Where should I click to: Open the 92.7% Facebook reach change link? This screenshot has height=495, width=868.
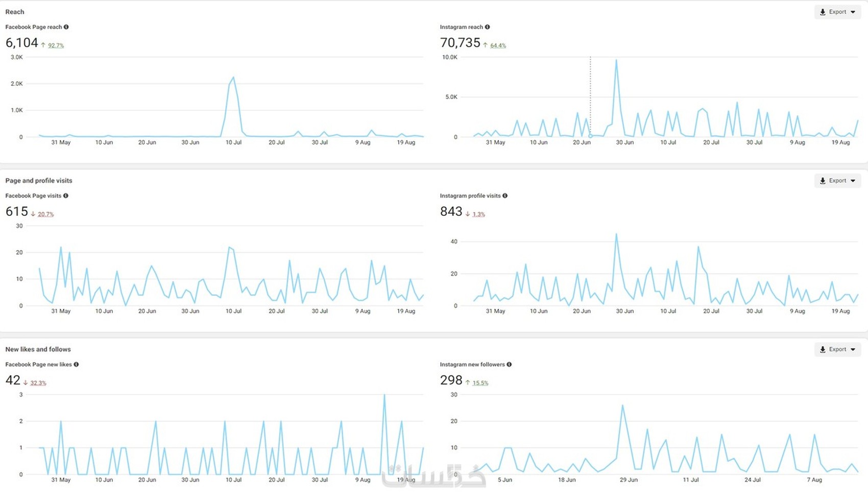click(56, 45)
